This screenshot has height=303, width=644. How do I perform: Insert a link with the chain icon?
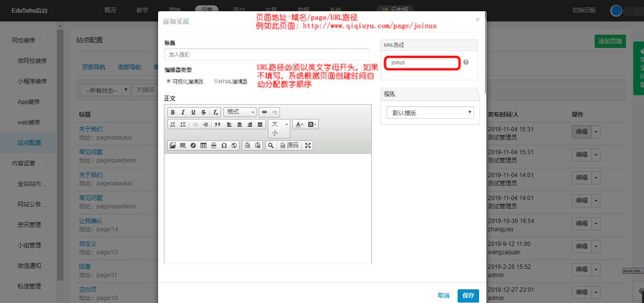pos(264,112)
